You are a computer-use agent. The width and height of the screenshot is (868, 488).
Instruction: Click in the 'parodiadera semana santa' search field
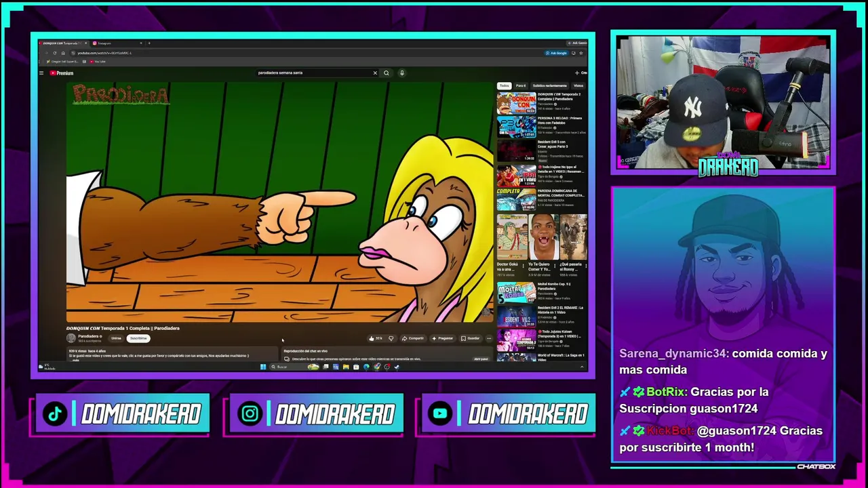tap(313, 73)
